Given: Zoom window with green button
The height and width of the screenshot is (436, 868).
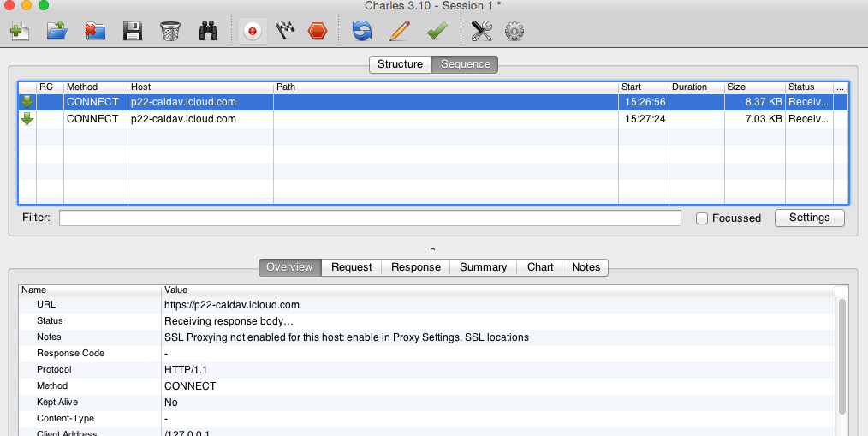Looking at the screenshot, I should (x=44, y=5).
